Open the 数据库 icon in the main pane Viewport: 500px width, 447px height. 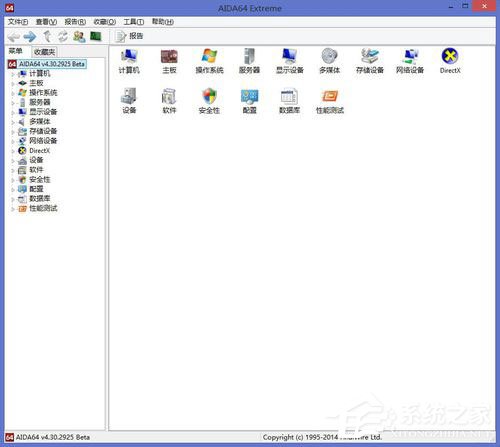pyautogui.click(x=290, y=101)
